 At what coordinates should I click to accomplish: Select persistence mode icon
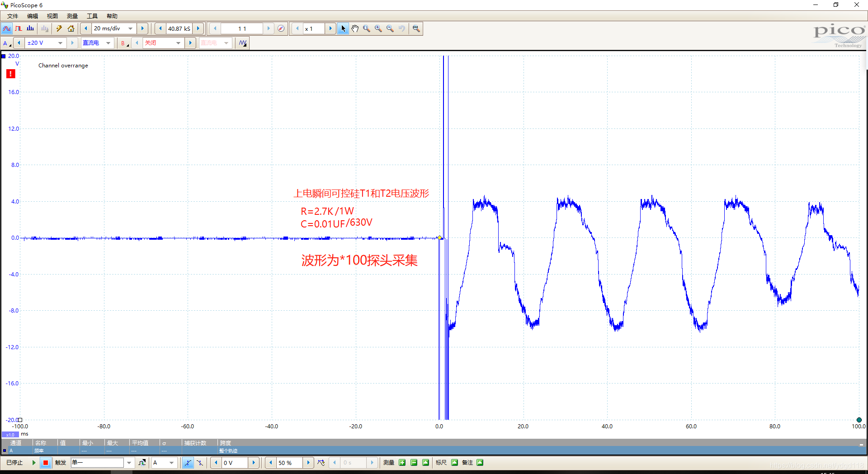19,28
